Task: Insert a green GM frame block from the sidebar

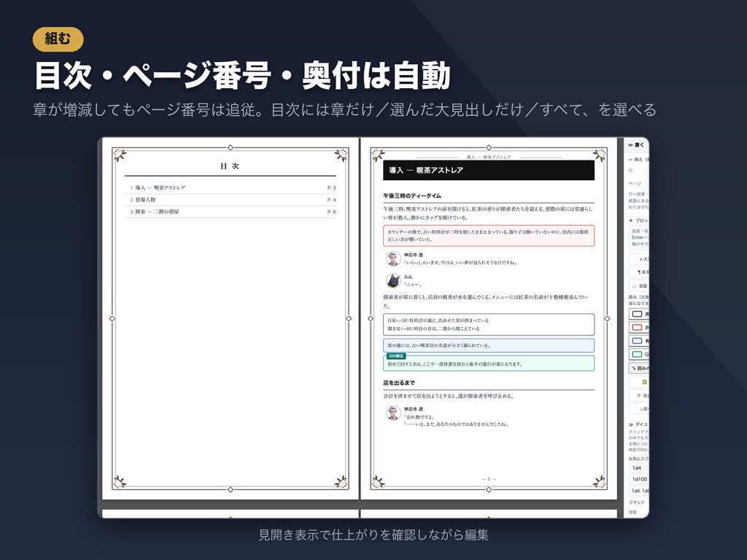Action: [639, 354]
